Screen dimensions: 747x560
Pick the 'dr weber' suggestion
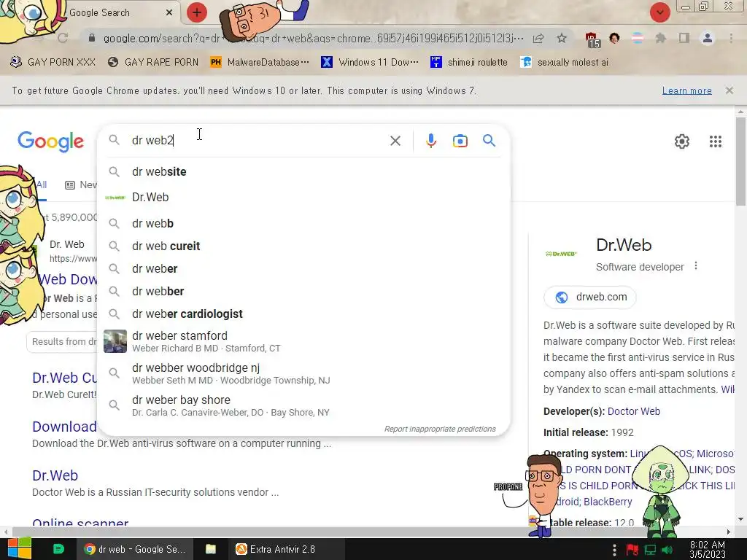[x=303, y=268]
